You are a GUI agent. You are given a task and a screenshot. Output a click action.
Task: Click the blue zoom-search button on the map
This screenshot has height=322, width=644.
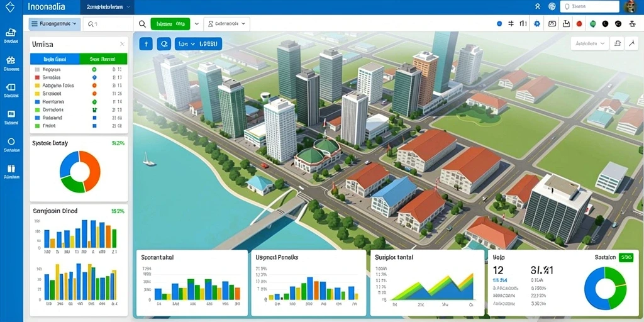(164, 43)
